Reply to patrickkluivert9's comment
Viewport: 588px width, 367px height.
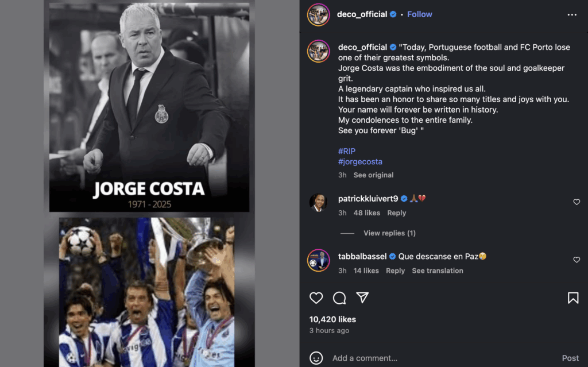396,213
